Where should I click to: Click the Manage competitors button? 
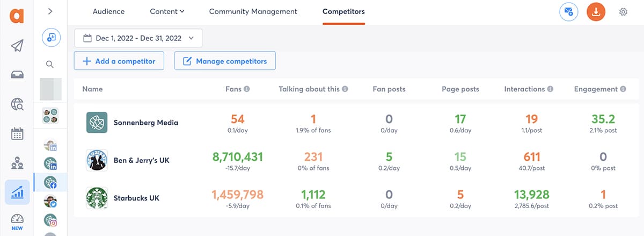pos(225,61)
